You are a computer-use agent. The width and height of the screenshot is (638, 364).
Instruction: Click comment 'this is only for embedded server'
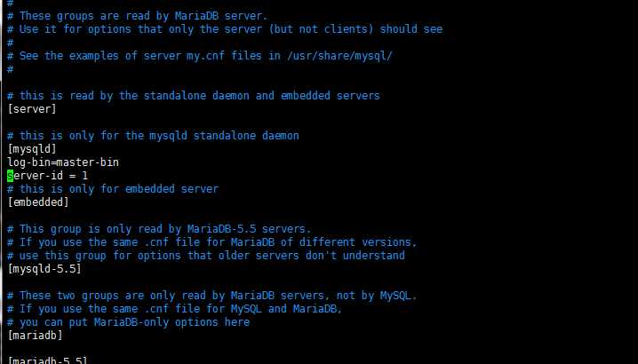[113, 189]
